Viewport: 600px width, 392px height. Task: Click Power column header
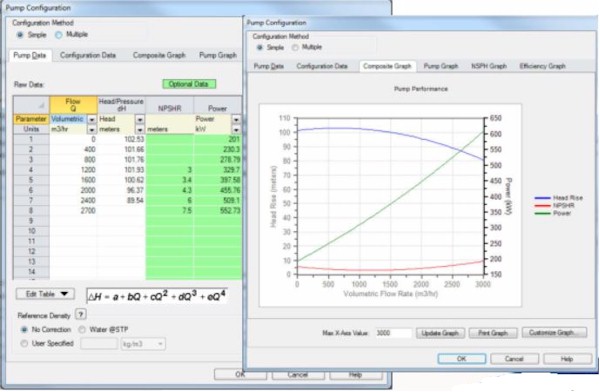(218, 105)
